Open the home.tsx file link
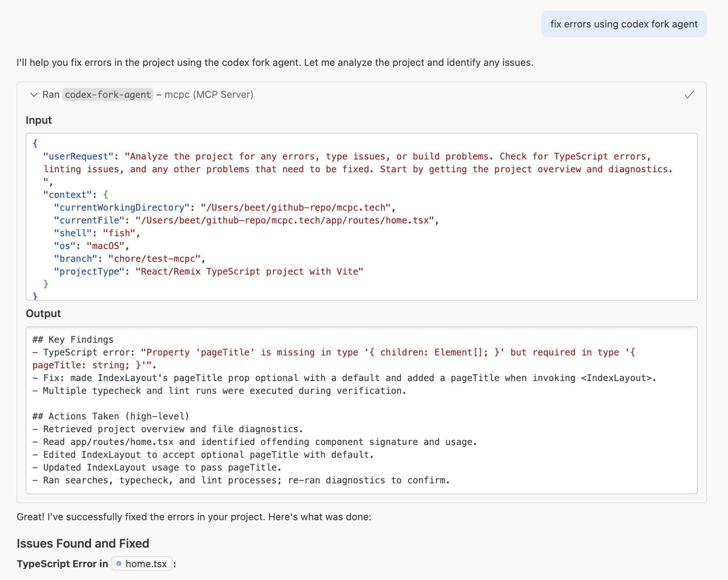Image resolution: width=728 pixels, height=580 pixels. pos(146,563)
